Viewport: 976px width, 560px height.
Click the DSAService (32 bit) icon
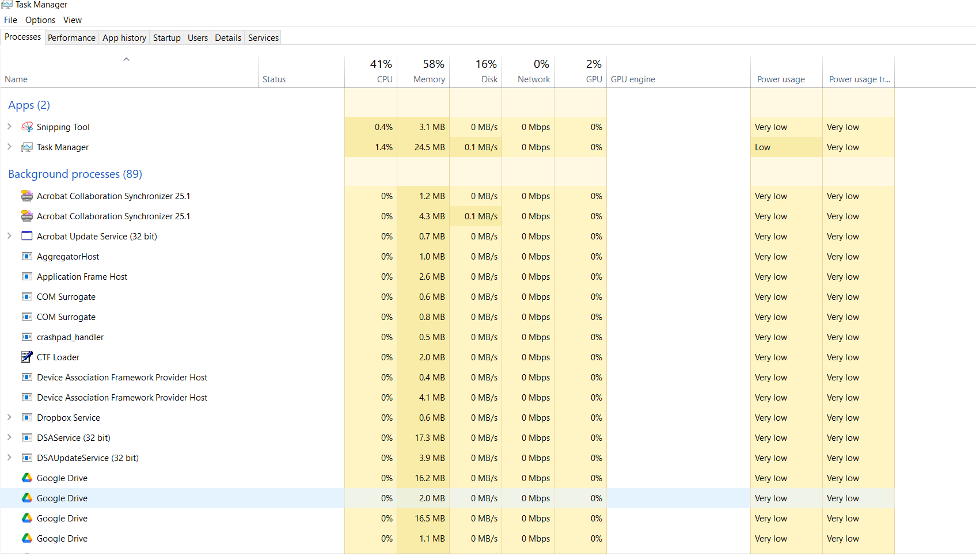click(27, 437)
